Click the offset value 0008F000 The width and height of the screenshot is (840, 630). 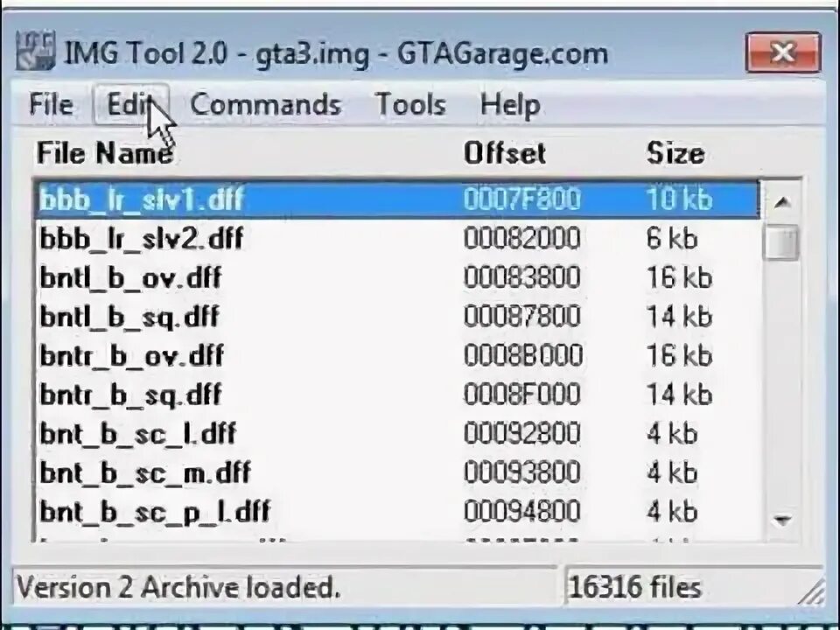click(x=522, y=395)
